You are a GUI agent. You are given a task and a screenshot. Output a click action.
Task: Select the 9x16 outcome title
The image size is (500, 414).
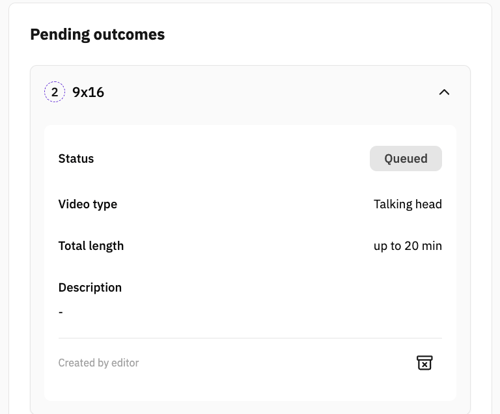(88, 92)
